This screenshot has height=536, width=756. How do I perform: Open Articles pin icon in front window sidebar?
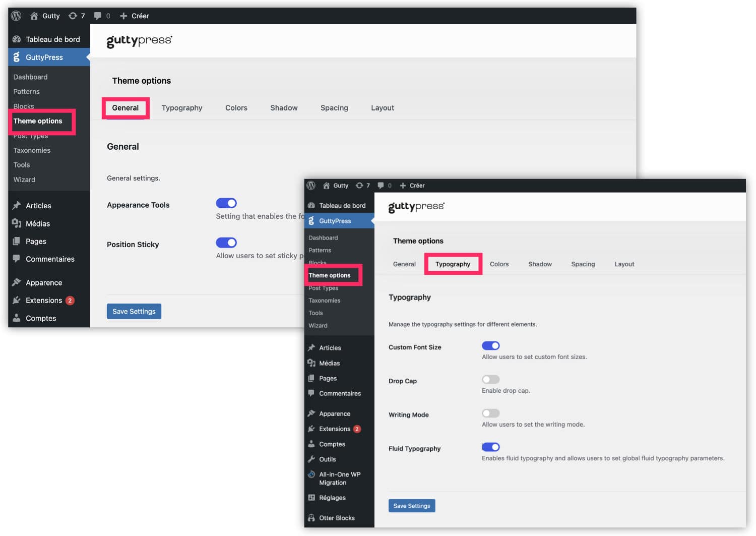tap(311, 347)
